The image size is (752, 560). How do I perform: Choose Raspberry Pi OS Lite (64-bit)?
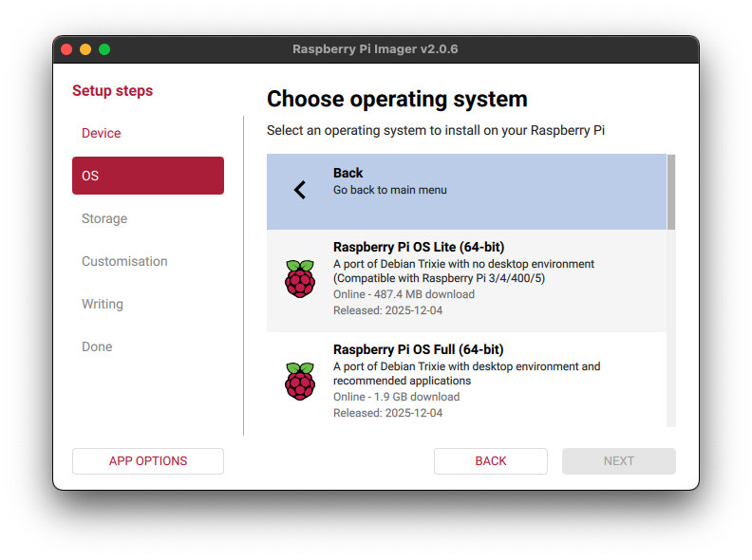click(466, 281)
